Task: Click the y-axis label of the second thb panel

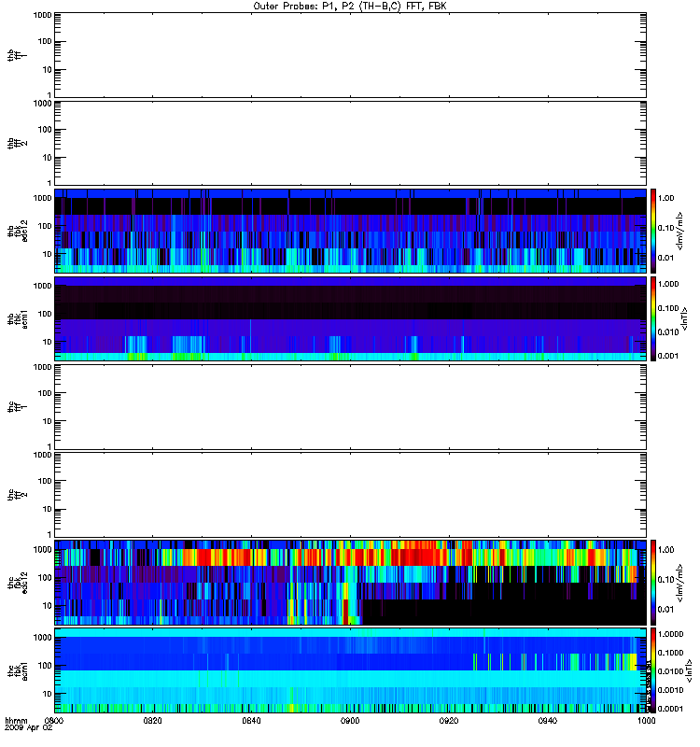Action: pos(18,143)
